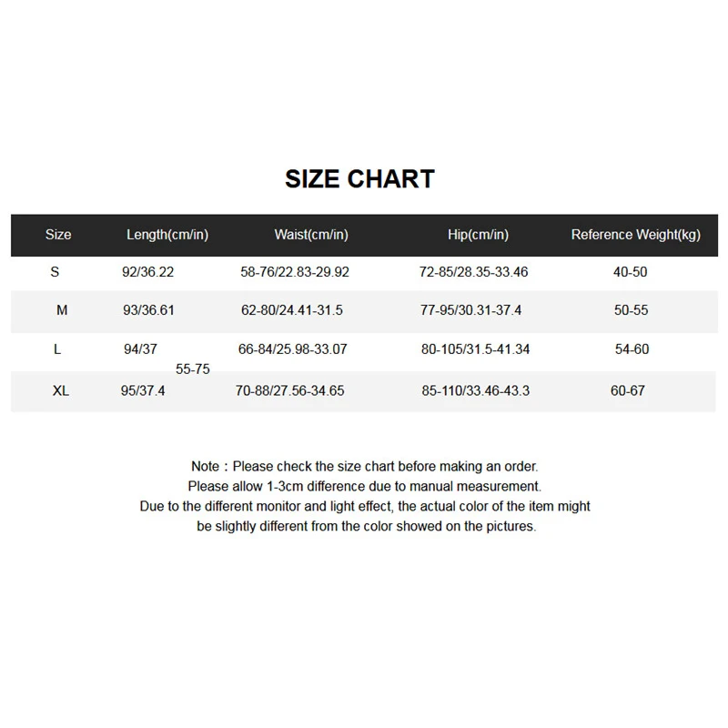Click the 62-80/24.41-31.5 waist value
728x728 pixels.
point(292,309)
